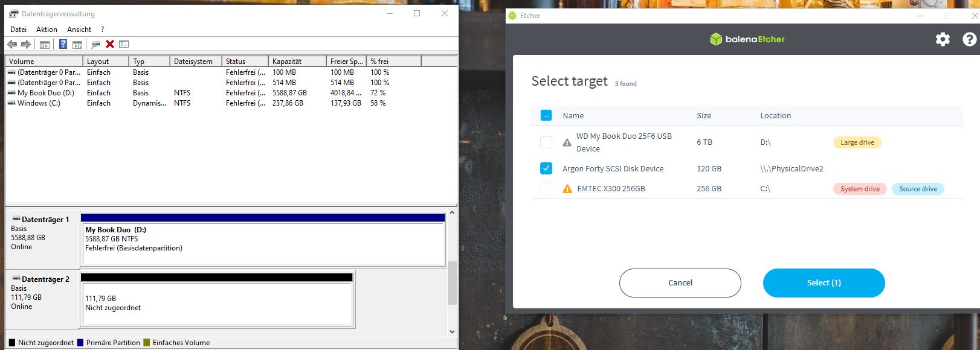980x350 pixels.
Task: Open balenaEtcher settings gear icon
Action: 943,39
